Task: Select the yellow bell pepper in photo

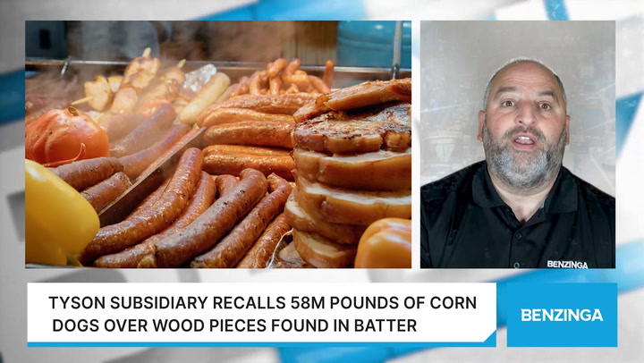Action: coord(60,213)
